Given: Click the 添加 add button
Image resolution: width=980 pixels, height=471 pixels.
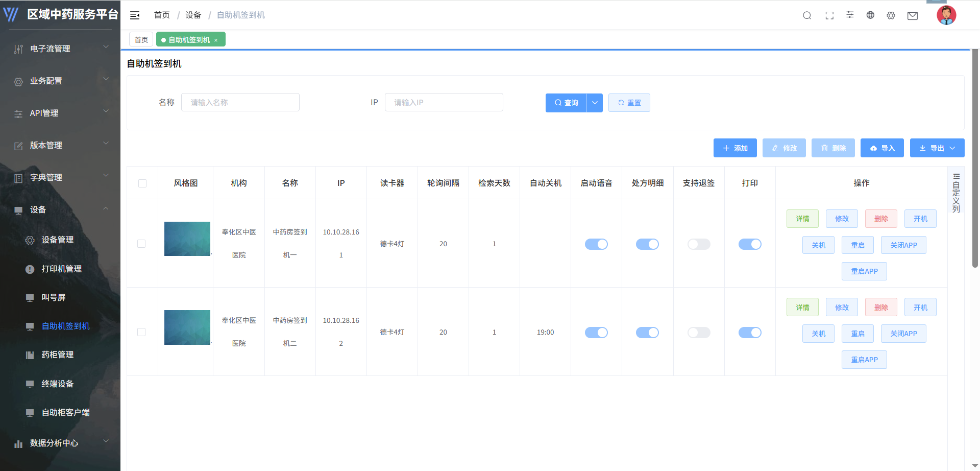Looking at the screenshot, I should click(x=735, y=148).
